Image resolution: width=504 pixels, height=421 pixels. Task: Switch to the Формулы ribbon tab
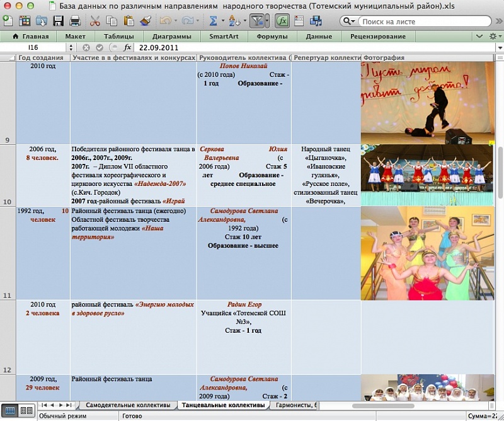click(x=272, y=37)
